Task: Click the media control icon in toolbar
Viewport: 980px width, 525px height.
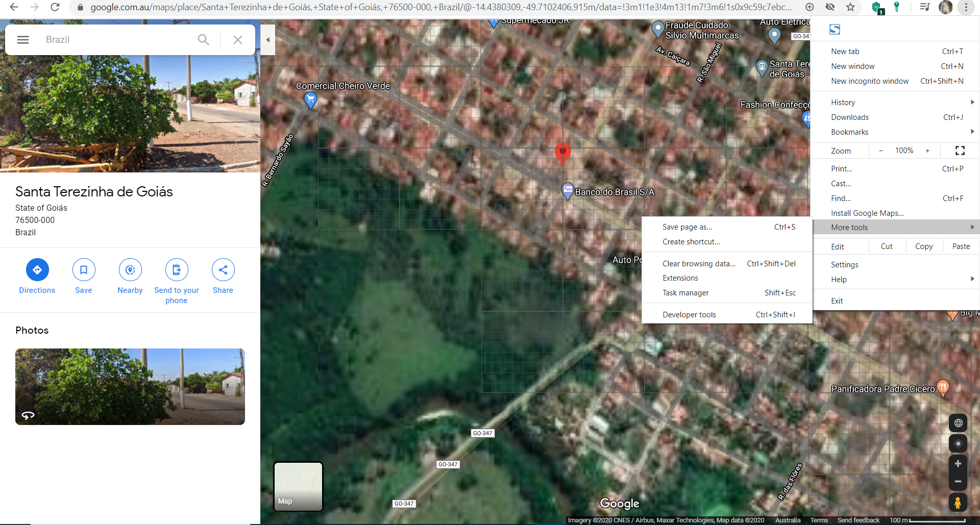Action: [924, 7]
